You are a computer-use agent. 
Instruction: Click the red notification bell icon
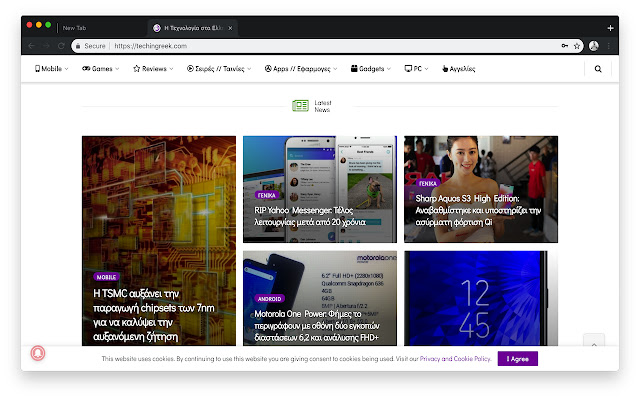pos(38,353)
